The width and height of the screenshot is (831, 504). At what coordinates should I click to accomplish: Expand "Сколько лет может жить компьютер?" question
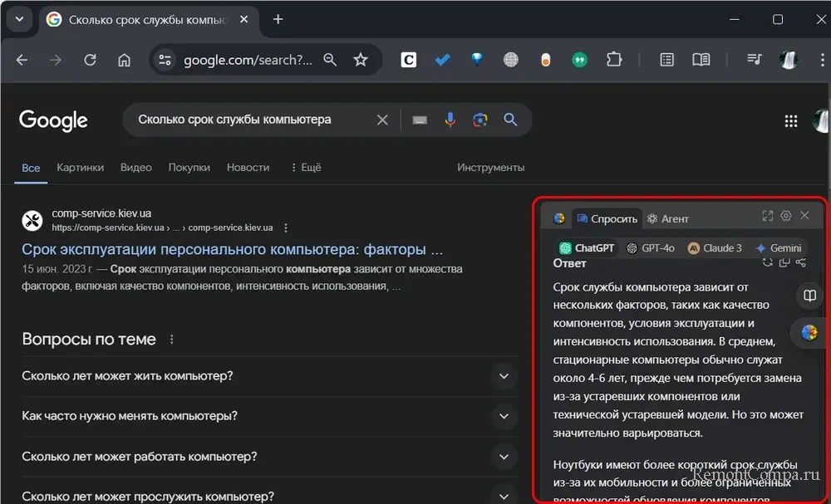coord(503,376)
